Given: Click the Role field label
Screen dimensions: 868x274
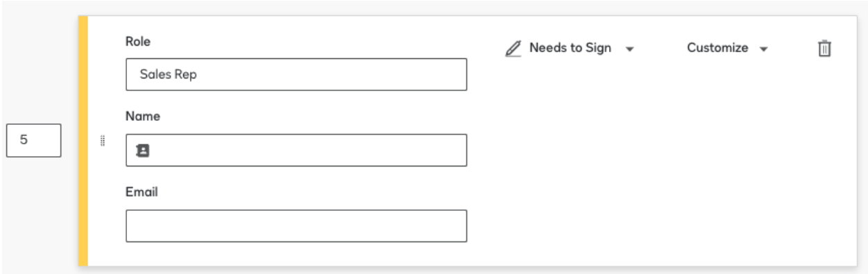Looking at the screenshot, I should coord(137,41).
